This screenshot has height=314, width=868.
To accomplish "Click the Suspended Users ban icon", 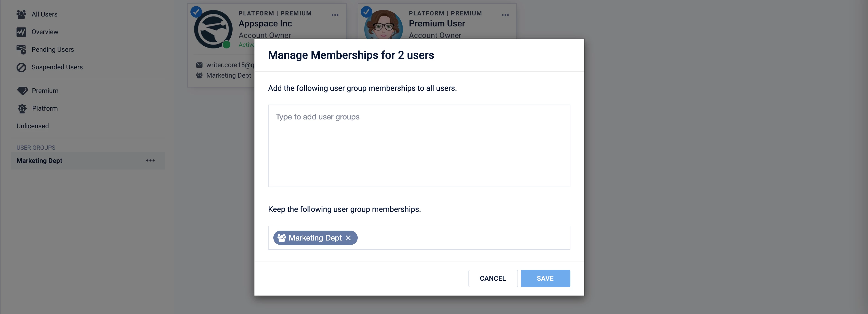I will coord(21,67).
